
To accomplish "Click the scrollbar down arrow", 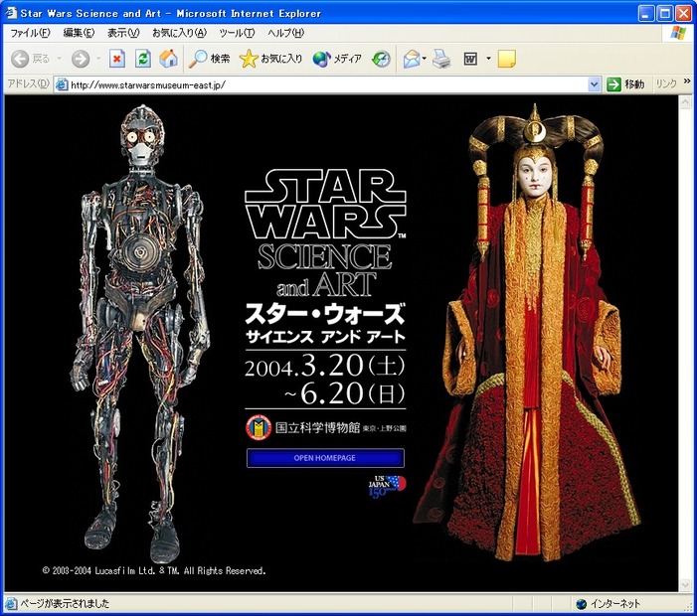I will pos(684,585).
